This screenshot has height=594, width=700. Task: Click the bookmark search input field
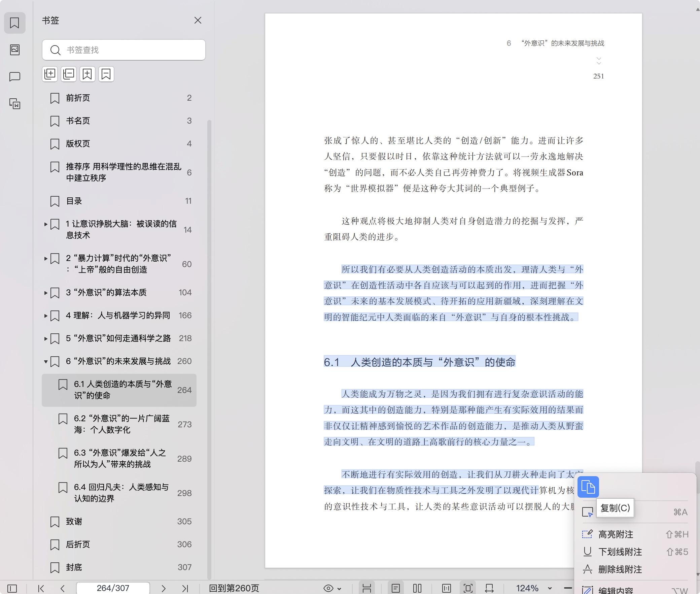124,50
